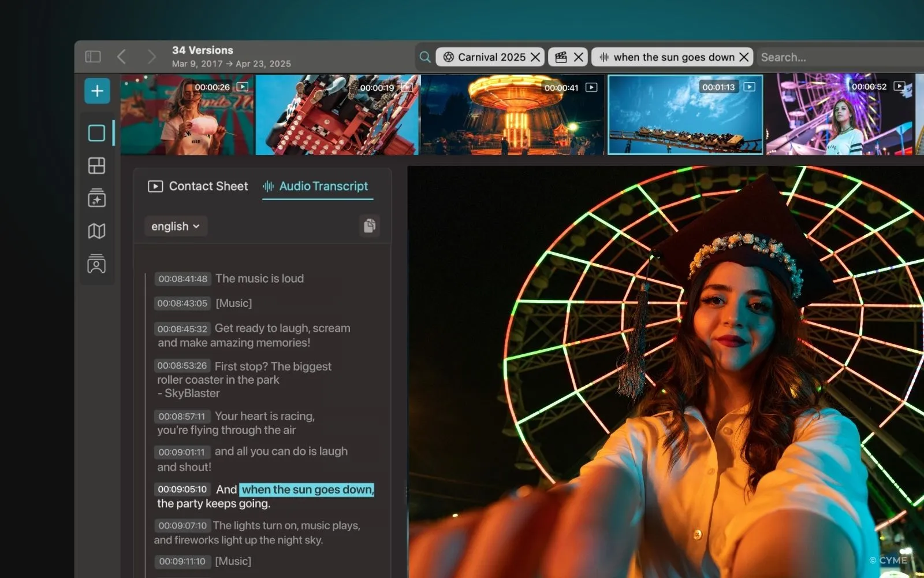Click highlighted 'when the sun goes down,' text

307,490
